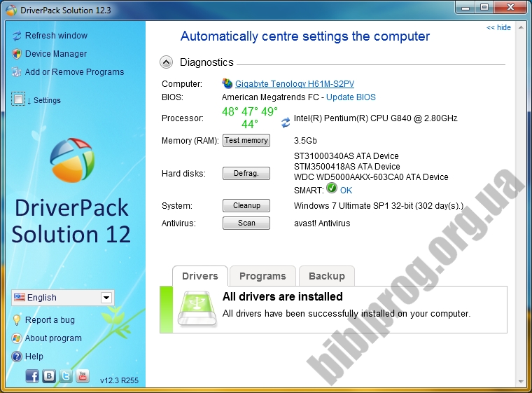
Task: Click the Refresh window arrows icon
Action: click(17, 36)
